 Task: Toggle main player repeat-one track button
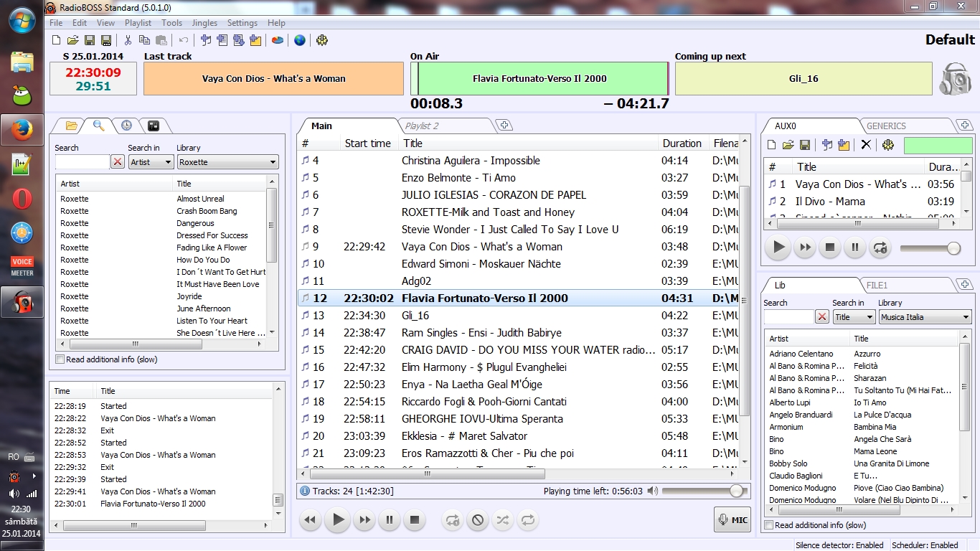click(452, 520)
